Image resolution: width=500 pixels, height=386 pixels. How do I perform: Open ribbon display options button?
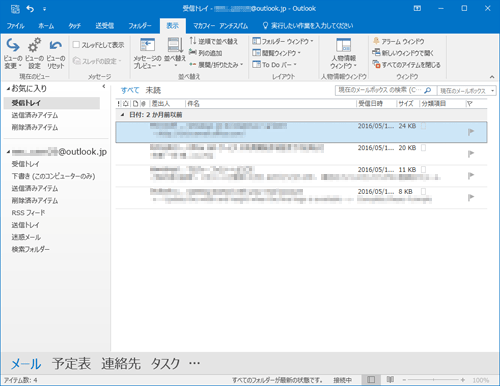point(417,9)
